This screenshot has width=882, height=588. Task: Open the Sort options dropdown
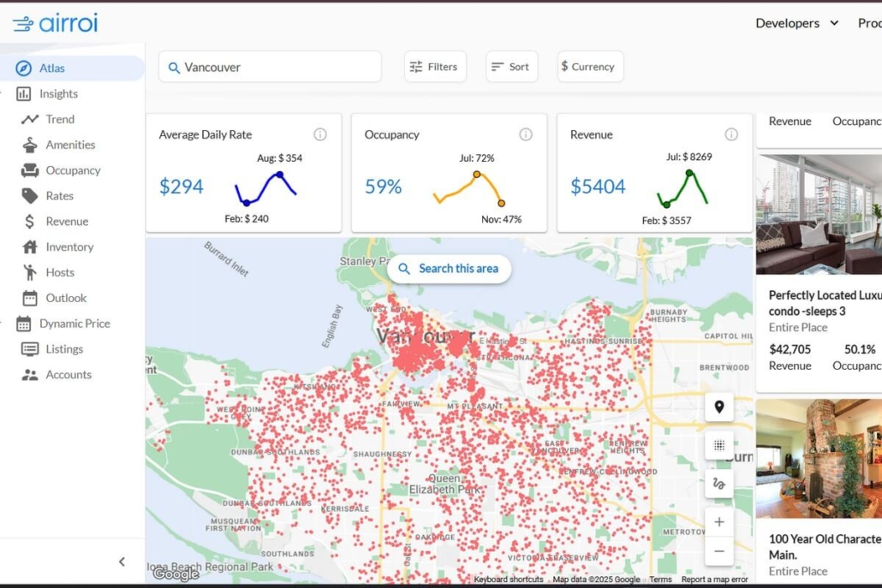(511, 67)
